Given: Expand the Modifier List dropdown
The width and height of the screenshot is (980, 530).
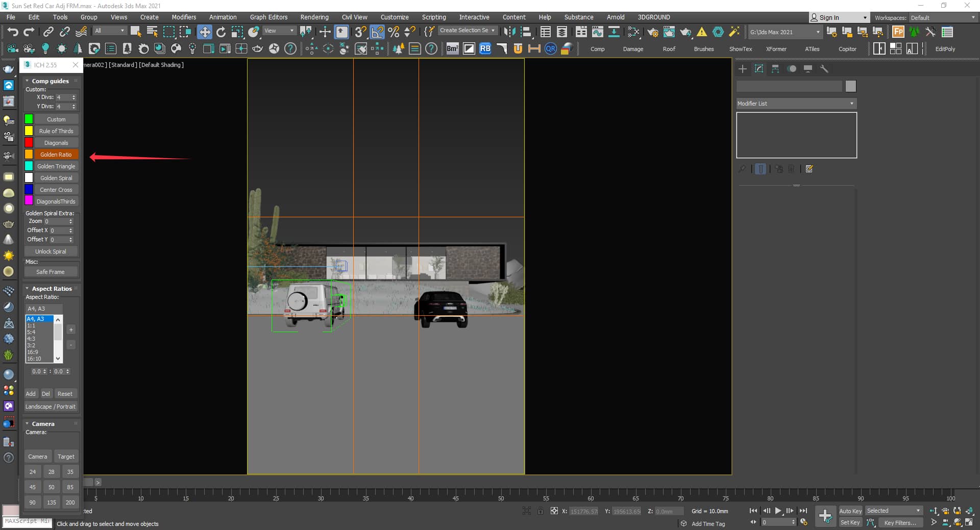Looking at the screenshot, I should [x=796, y=104].
